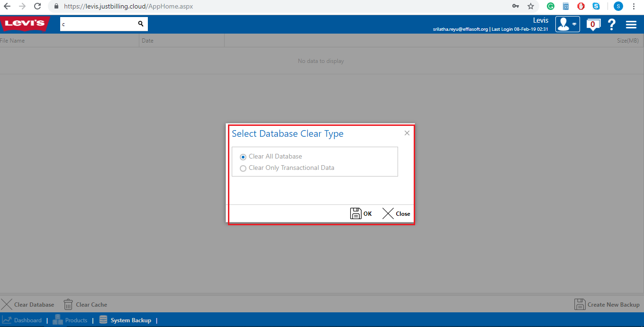The image size is (644, 327).
Task: Select Clear All Database radio option
Action: [243, 157]
